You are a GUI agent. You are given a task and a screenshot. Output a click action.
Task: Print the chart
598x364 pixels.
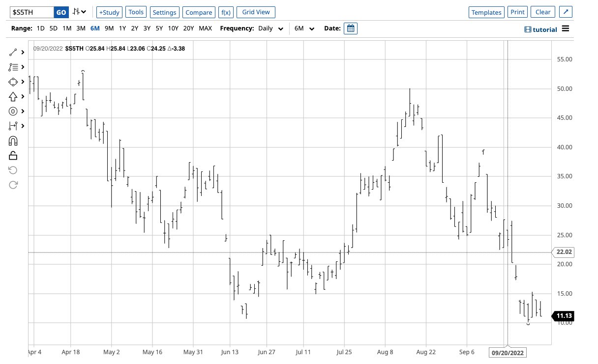[517, 12]
